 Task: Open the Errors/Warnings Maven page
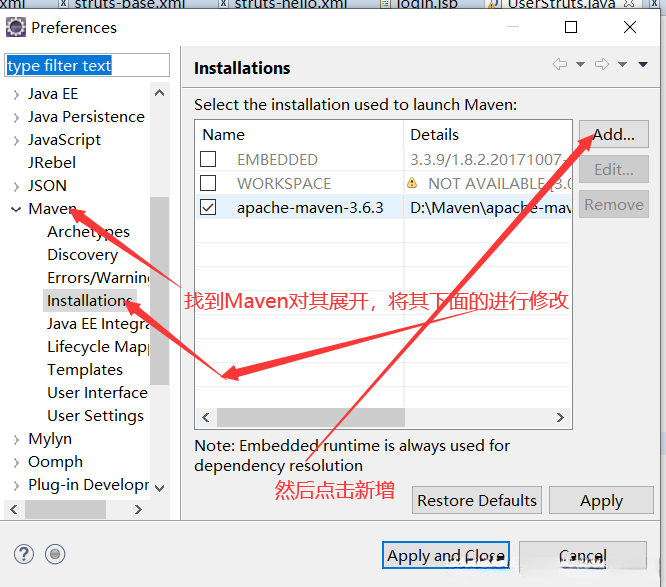click(x=98, y=278)
